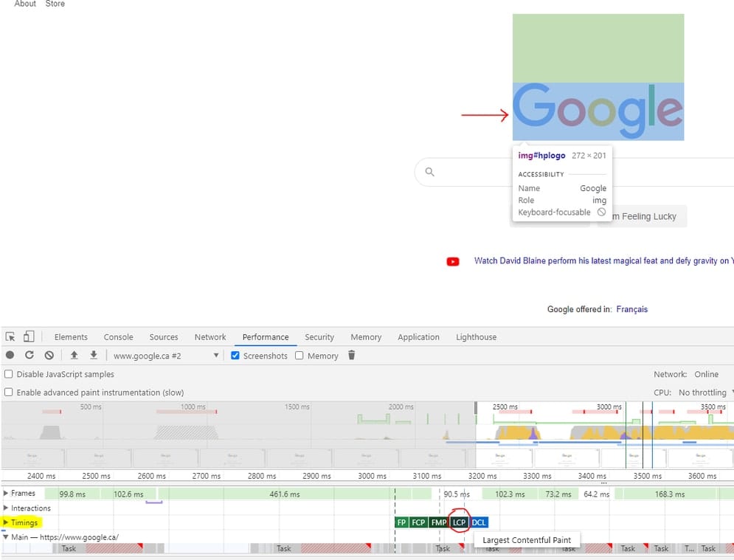Image resolution: width=734 pixels, height=560 pixels.
Task: Select the FCP timing marker
Action: click(418, 522)
